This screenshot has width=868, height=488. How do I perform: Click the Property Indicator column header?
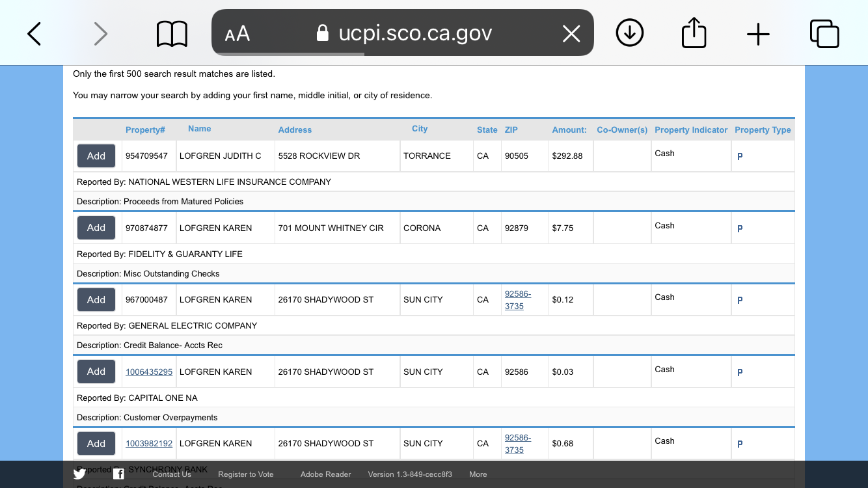(691, 130)
